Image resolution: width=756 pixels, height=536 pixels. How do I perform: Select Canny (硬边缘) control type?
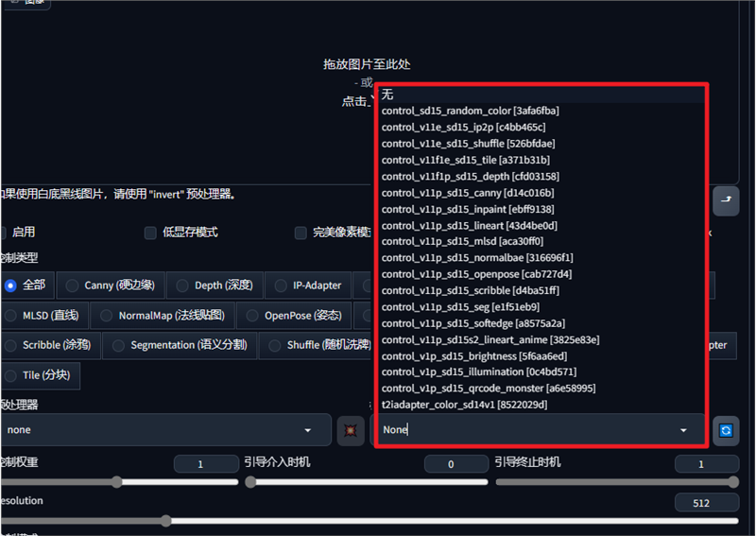[x=111, y=285]
